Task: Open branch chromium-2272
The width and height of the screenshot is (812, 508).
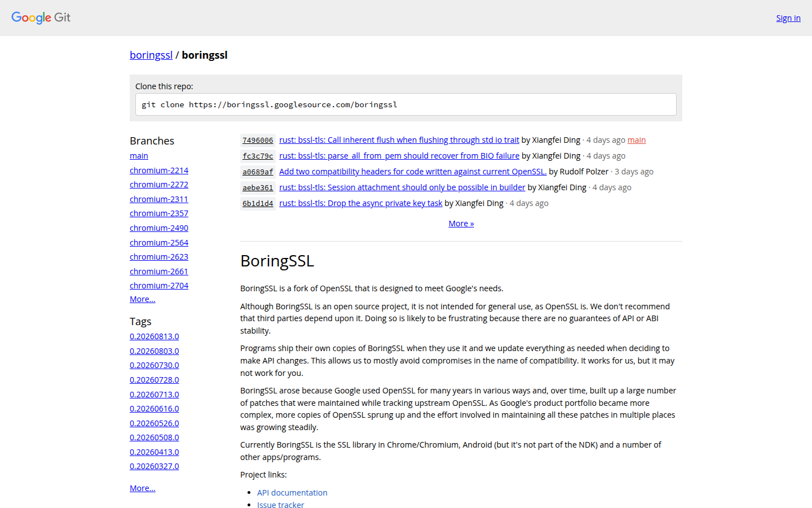Action: [x=159, y=185]
